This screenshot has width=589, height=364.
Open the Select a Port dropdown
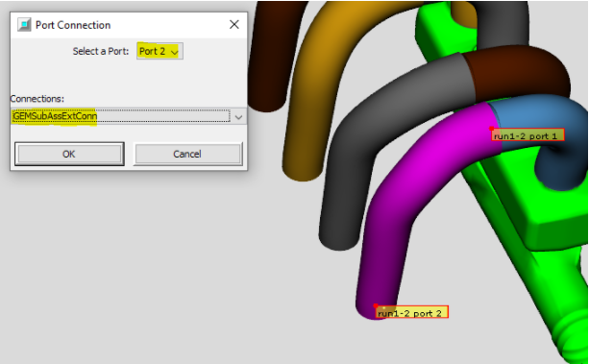160,51
